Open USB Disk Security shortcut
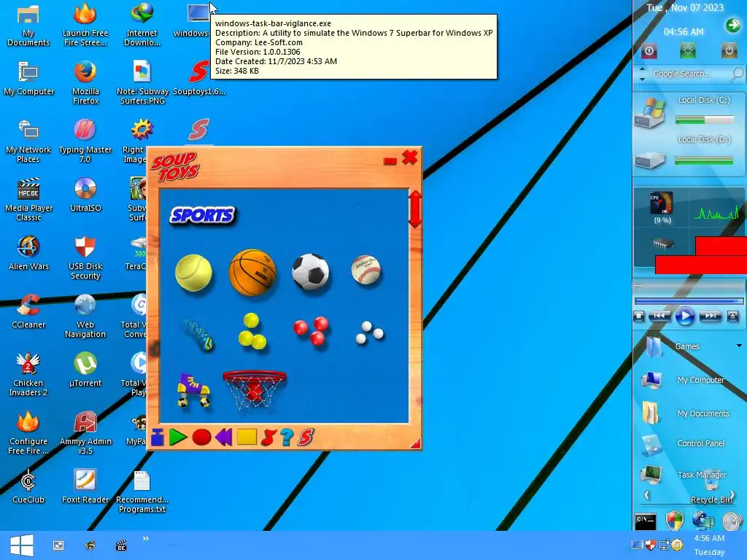The width and height of the screenshot is (747, 560). pos(85,257)
